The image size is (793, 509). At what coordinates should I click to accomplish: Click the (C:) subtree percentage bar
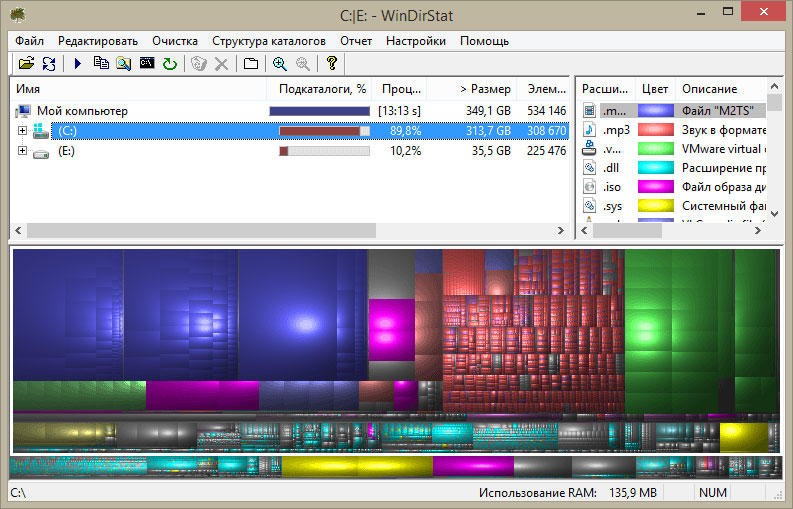tap(324, 131)
